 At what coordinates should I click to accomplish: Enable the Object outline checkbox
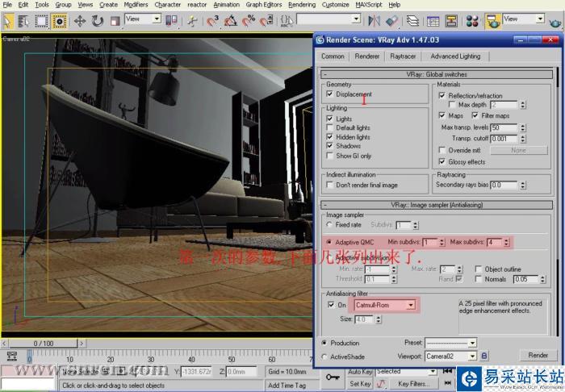478,269
